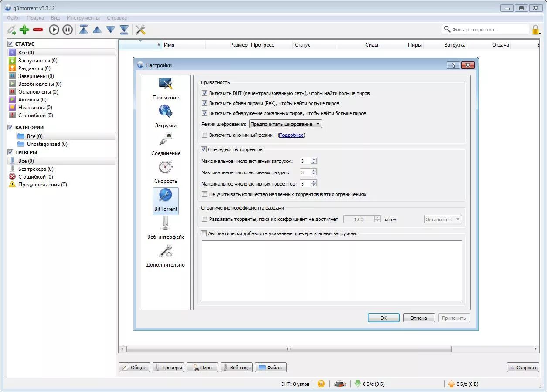Switch to Общие bottom tab
This screenshot has height=392, width=547.
pyautogui.click(x=134, y=368)
